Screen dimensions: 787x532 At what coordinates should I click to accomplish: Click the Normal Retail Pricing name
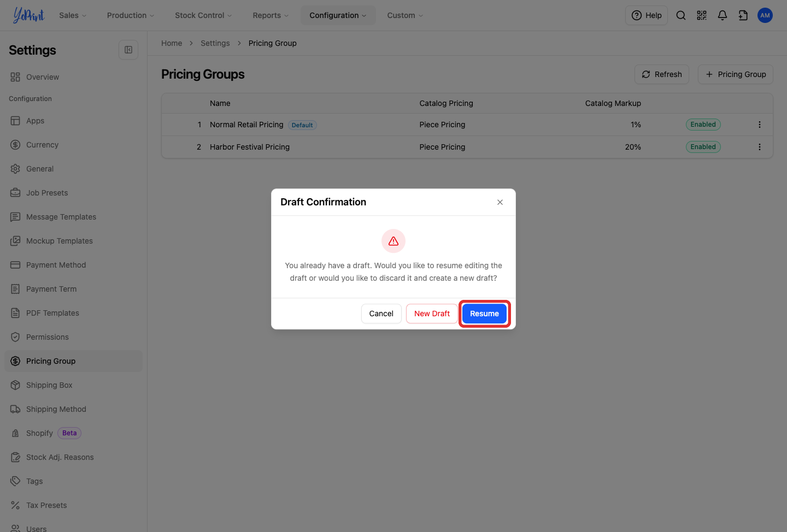pos(246,125)
